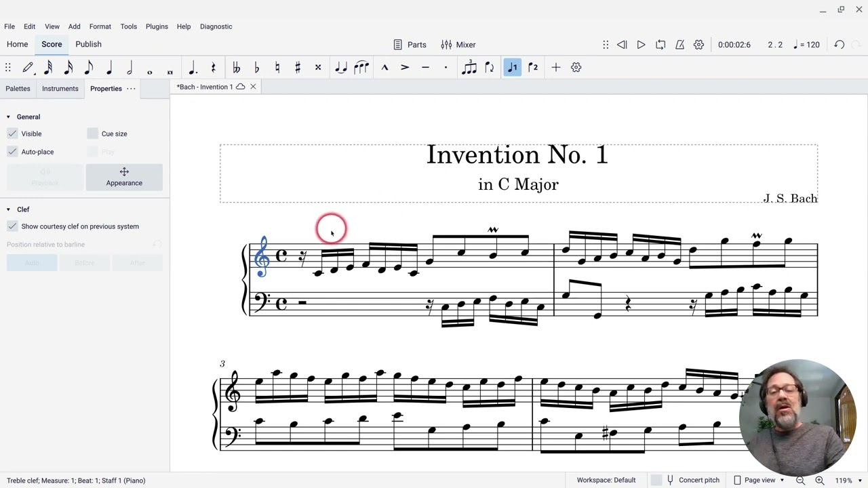This screenshot has height=488, width=868.
Task: Apply the natural accidental
Action: [277, 68]
